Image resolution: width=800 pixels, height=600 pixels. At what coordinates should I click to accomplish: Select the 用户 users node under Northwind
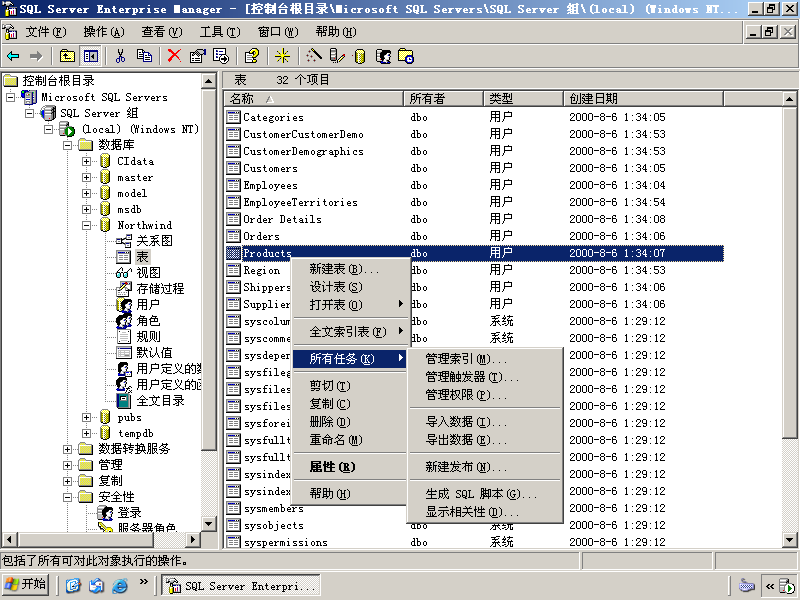(x=148, y=305)
